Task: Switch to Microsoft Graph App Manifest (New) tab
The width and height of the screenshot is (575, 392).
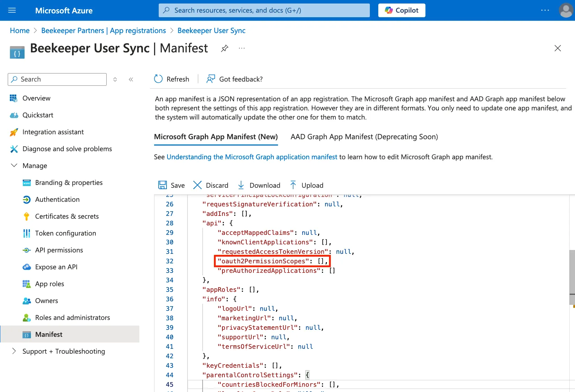Action: point(216,137)
